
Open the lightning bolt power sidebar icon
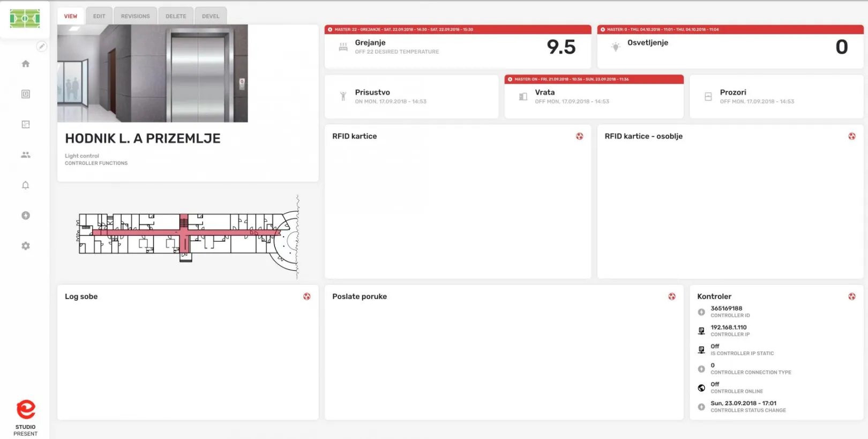pyautogui.click(x=25, y=215)
